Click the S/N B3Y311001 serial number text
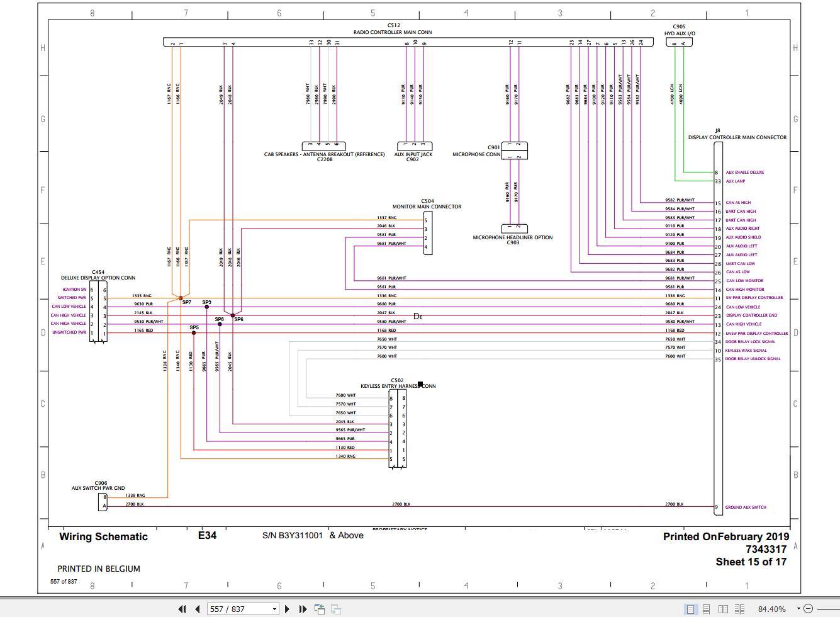840x617 pixels. 293,536
